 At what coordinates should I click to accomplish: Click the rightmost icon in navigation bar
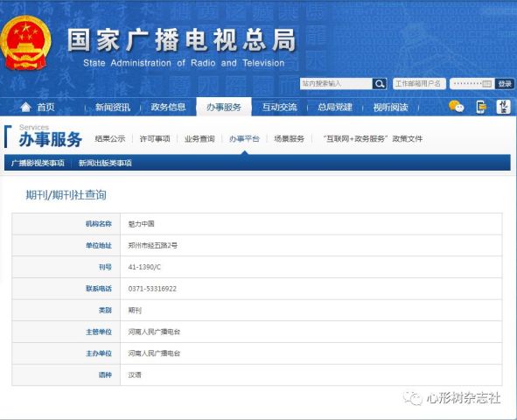[504, 107]
